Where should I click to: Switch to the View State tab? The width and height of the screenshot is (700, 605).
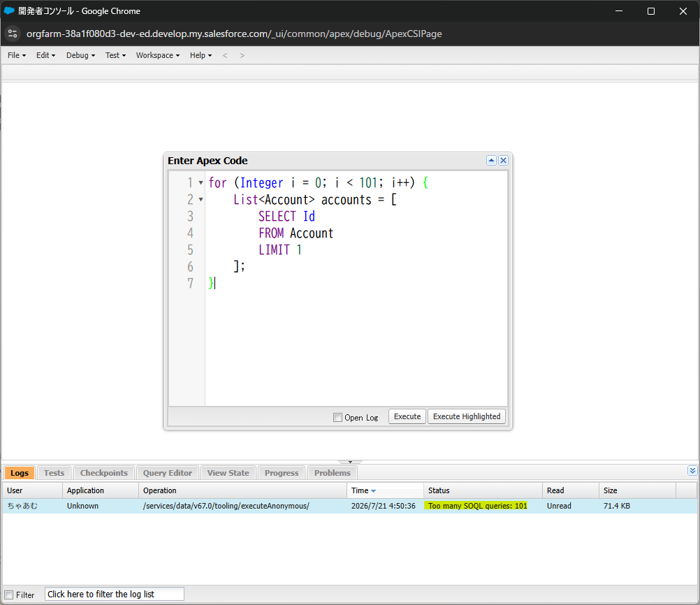tap(228, 473)
